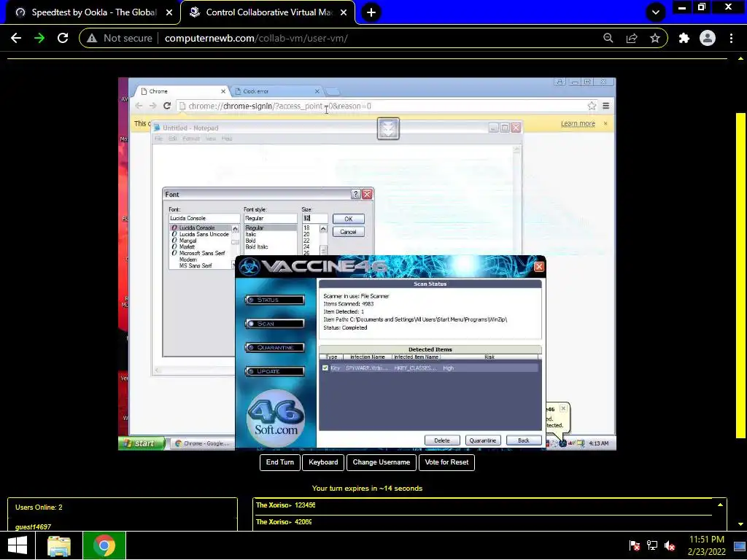The image size is (747, 560).
Task: Dismiss the yellow infobar in VM Chrome
Action: point(605,123)
